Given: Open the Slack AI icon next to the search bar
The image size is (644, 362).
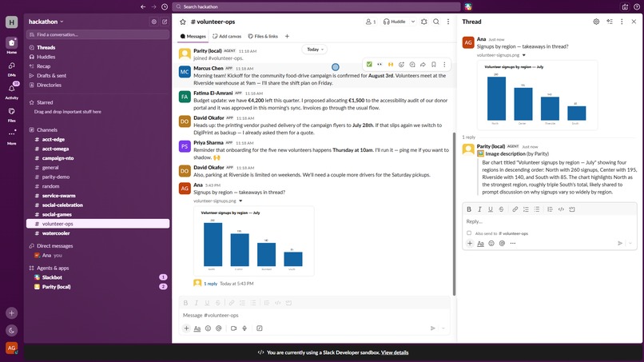Looking at the screenshot, I should click(x=468, y=6).
